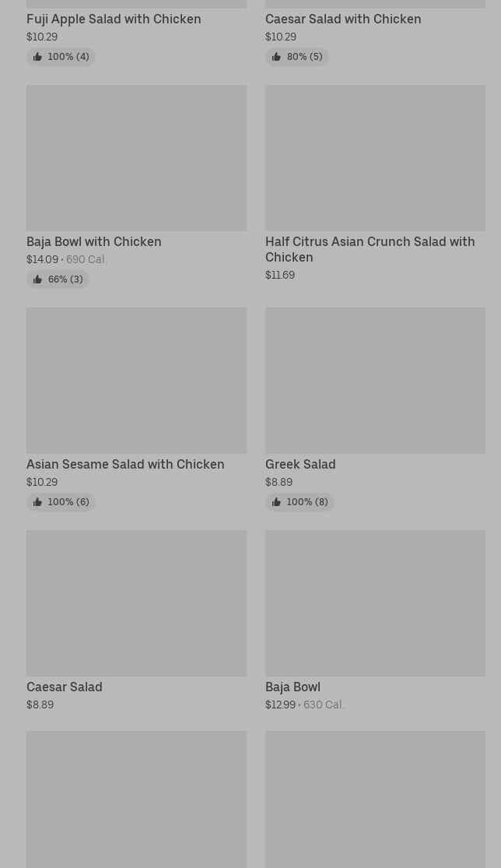Image resolution: width=501 pixels, height=868 pixels.
Task: Open Half Citrus Asian Crunch Salad title
Action: [370, 249]
